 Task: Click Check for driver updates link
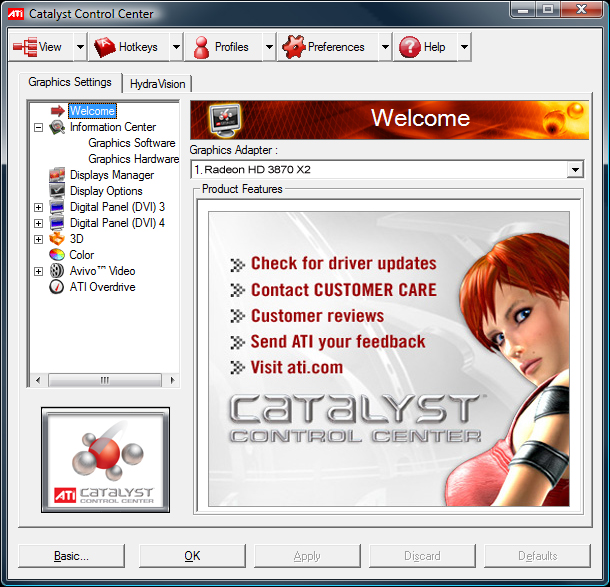click(344, 263)
